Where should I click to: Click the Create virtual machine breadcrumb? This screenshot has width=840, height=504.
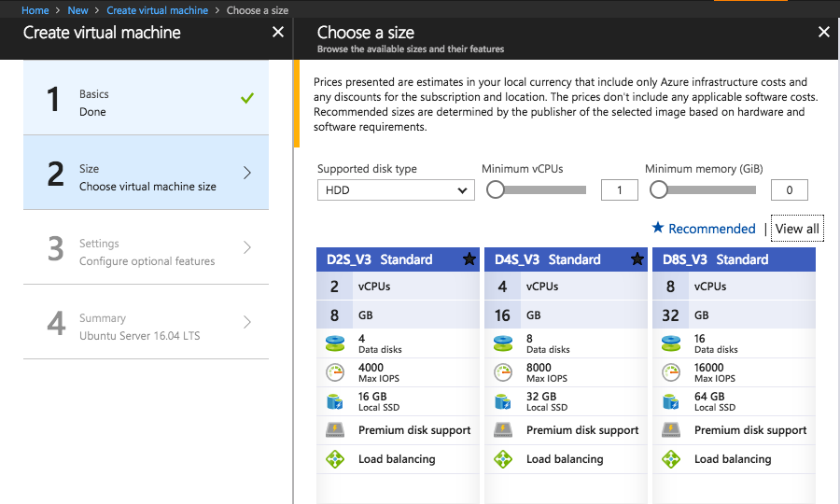click(156, 10)
